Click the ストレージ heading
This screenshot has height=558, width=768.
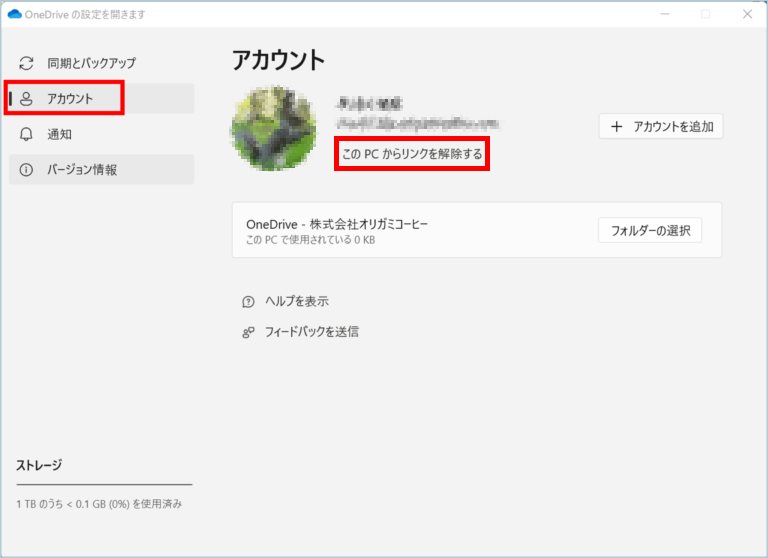tap(39, 465)
